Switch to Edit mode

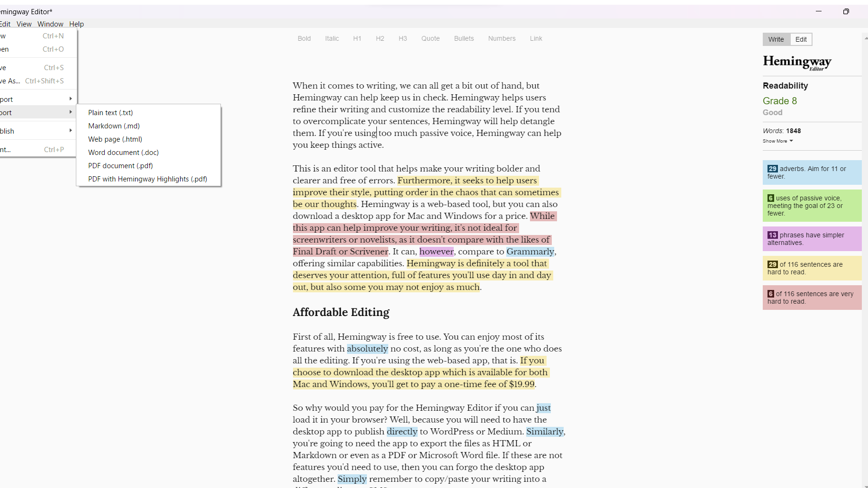pyautogui.click(x=801, y=39)
